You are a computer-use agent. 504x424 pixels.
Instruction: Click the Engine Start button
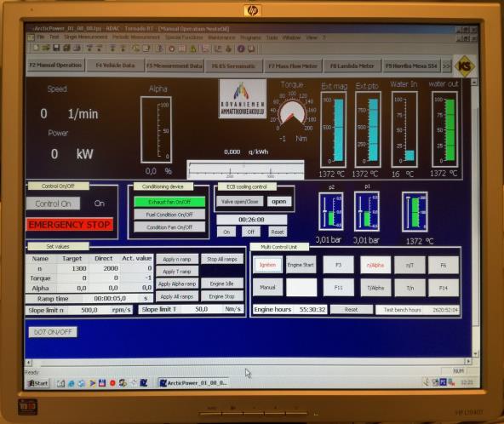pos(301,265)
